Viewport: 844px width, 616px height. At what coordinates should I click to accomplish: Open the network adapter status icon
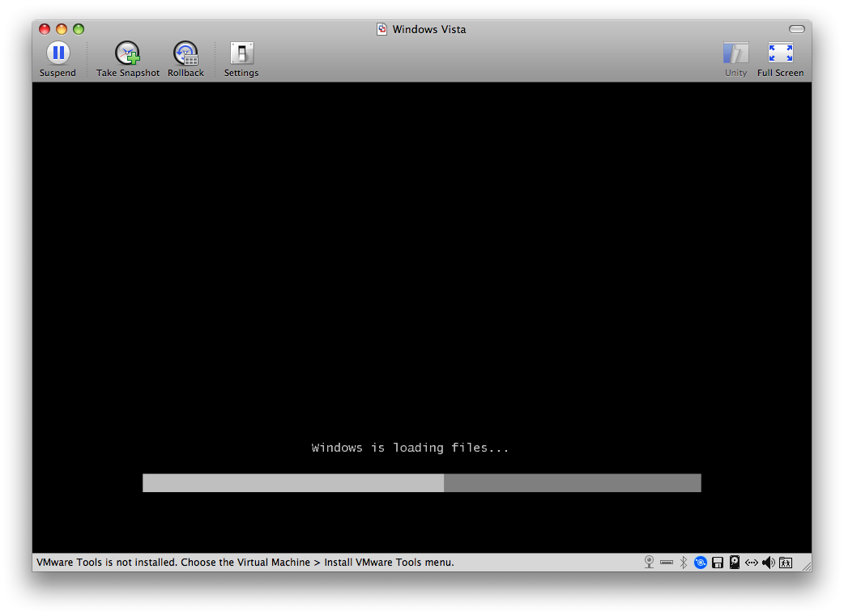coord(752,563)
